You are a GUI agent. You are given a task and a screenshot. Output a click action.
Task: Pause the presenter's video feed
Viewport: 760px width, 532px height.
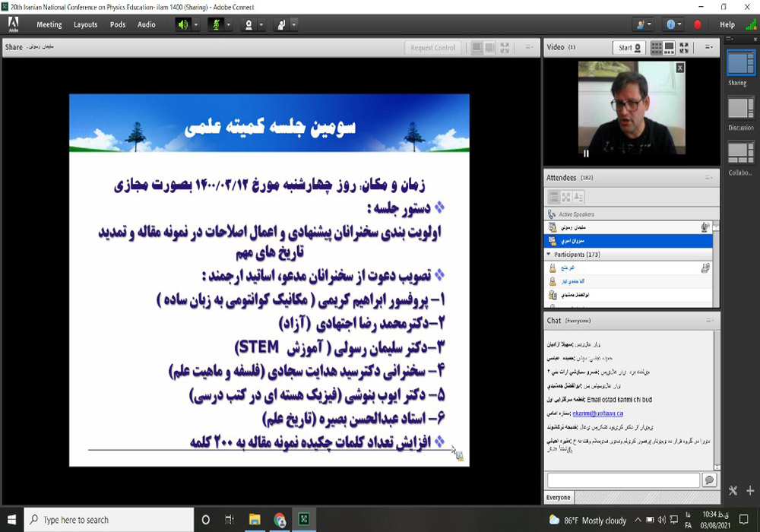(586, 154)
